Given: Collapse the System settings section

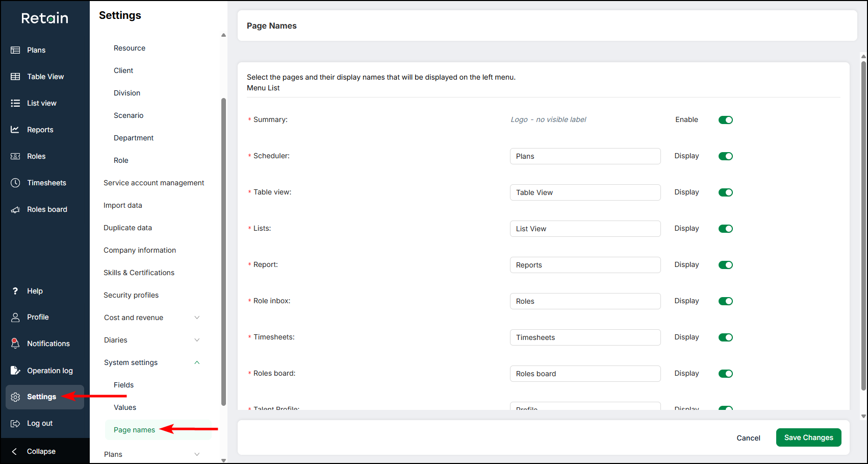Looking at the screenshot, I should [x=197, y=362].
